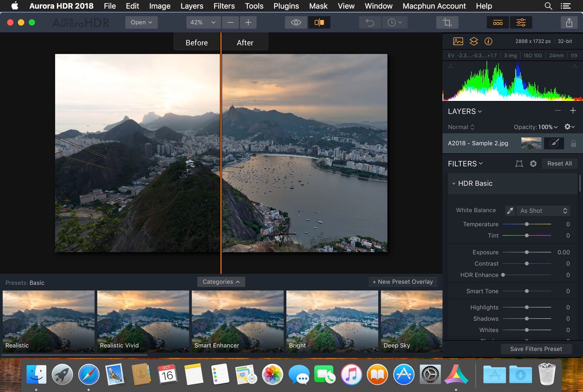Click the Reset All button
Viewport: 583px width, 392px height.
click(559, 164)
